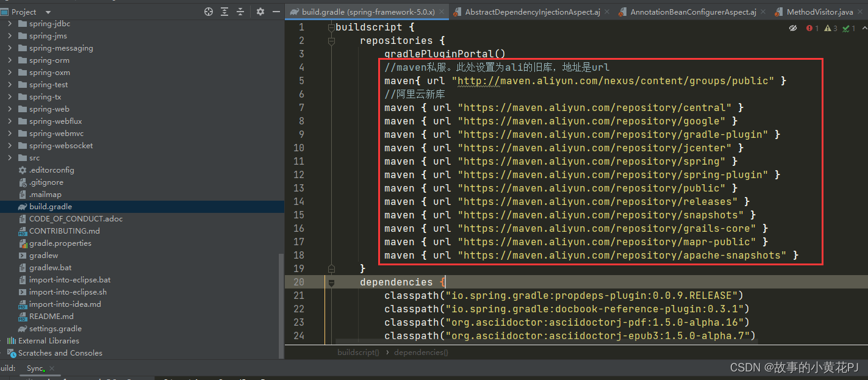Viewport: 868px width, 380px height.
Task: Open gradle.properties file
Action: 60,243
